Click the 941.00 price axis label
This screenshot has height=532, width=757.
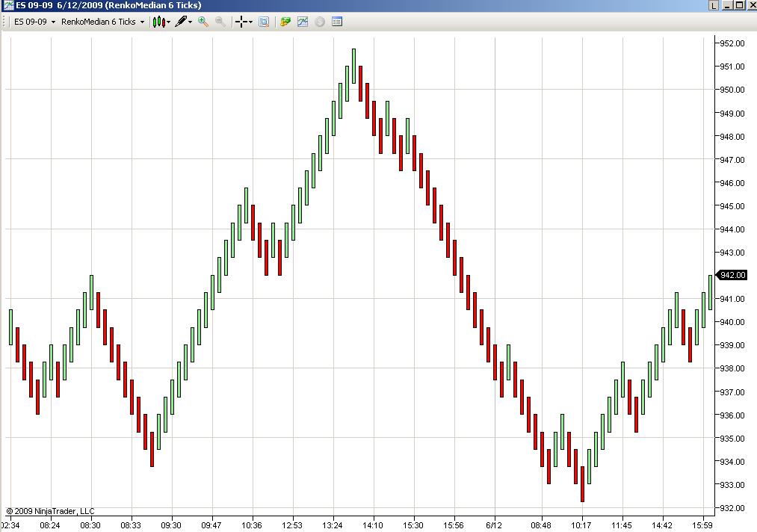(x=732, y=299)
